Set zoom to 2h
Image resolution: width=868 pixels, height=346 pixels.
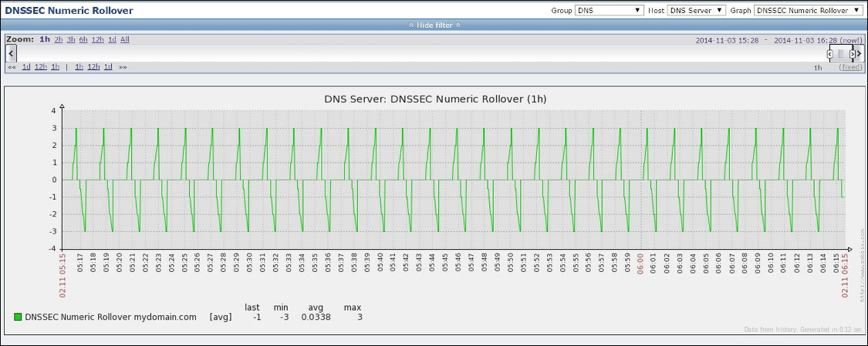[59, 39]
